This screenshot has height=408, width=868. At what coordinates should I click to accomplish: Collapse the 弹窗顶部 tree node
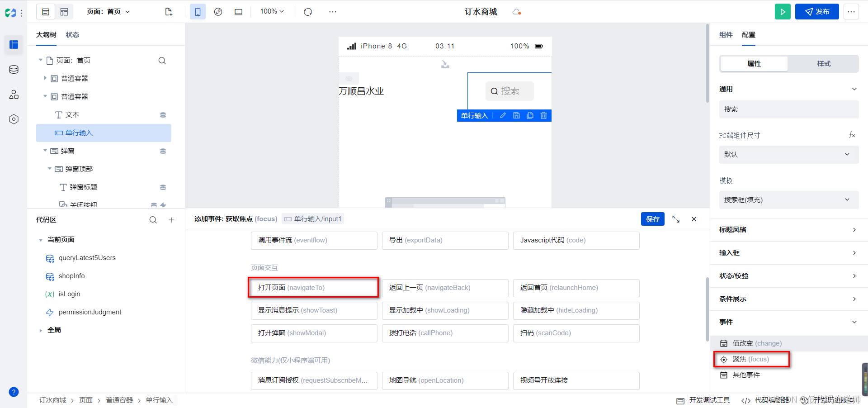tap(50, 169)
